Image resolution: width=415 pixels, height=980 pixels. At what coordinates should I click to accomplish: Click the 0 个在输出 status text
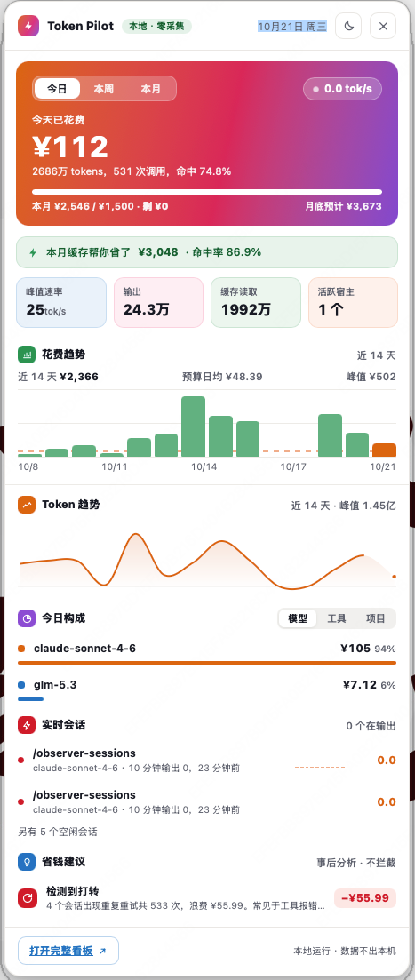pos(371,726)
